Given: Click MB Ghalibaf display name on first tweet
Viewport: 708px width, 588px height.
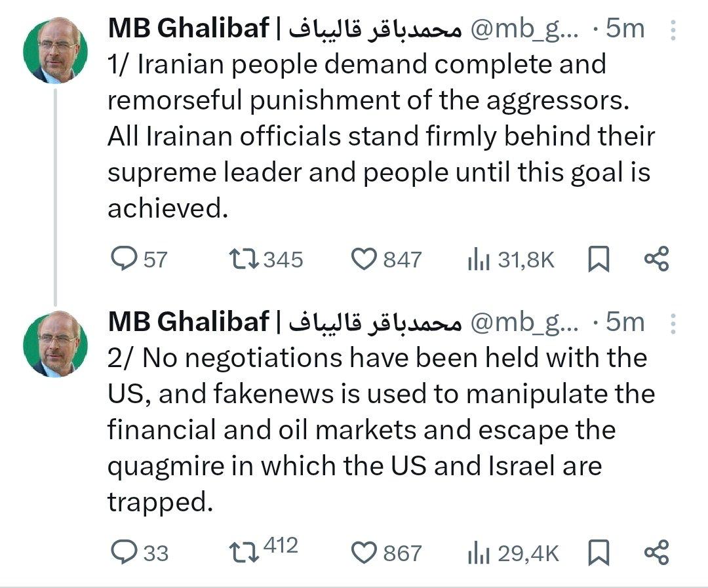Looking at the screenshot, I should pos(189,29).
